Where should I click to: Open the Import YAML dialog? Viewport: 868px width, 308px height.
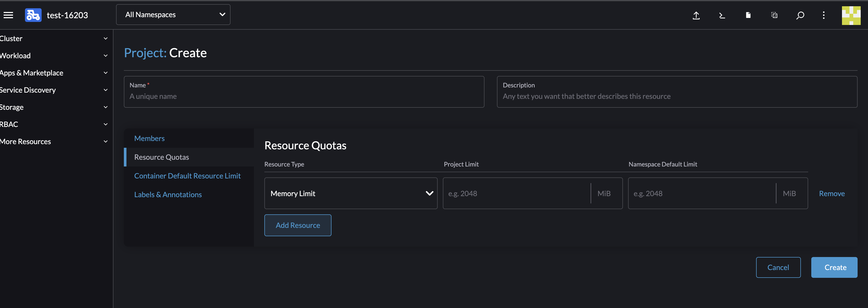tap(696, 15)
